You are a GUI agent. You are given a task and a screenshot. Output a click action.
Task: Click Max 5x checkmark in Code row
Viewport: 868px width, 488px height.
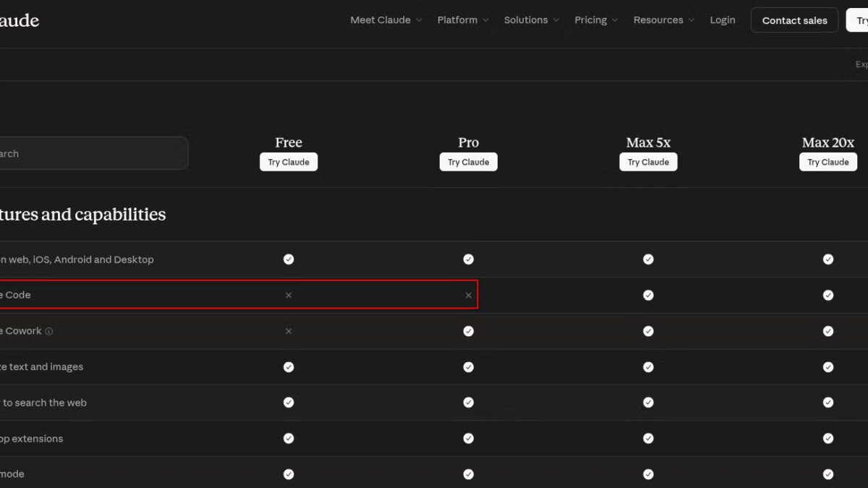pos(648,295)
